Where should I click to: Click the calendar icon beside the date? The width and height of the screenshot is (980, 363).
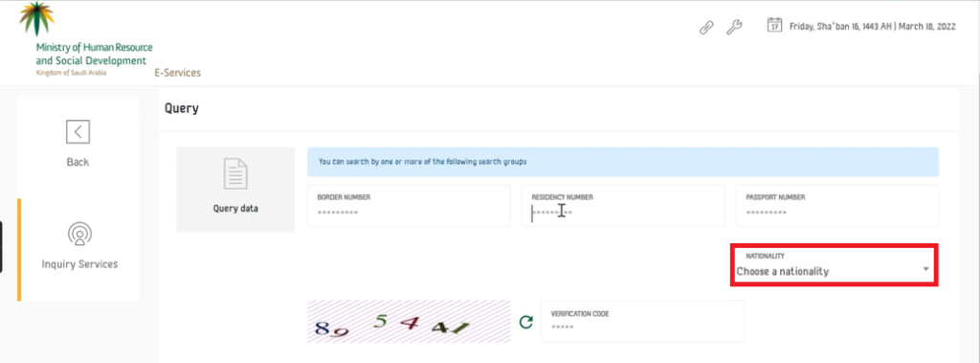(774, 25)
